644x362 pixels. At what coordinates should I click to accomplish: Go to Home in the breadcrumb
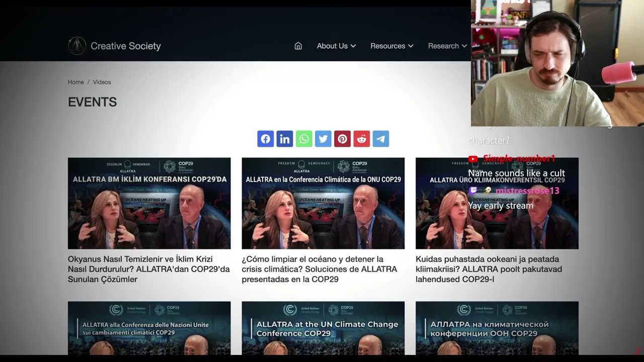(x=76, y=82)
